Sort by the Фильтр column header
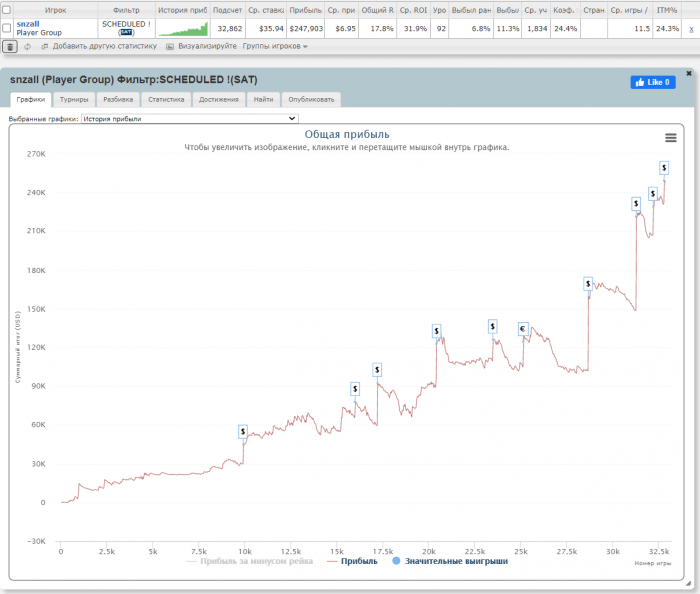The width and height of the screenshot is (700, 594). pos(126,10)
